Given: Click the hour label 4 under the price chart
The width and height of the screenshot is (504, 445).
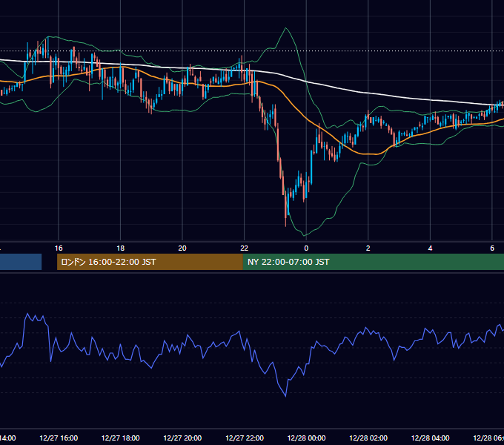Looking at the screenshot, I should pos(430,248).
